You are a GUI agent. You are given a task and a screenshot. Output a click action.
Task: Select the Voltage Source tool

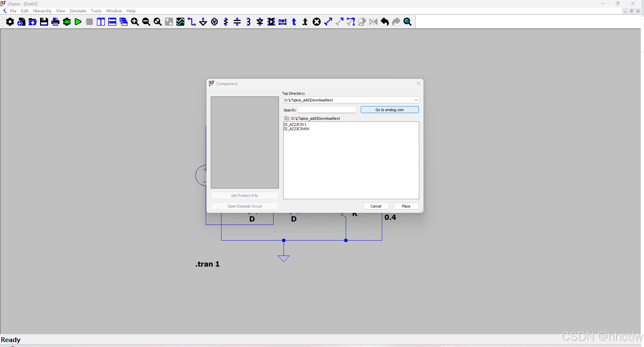[214, 22]
